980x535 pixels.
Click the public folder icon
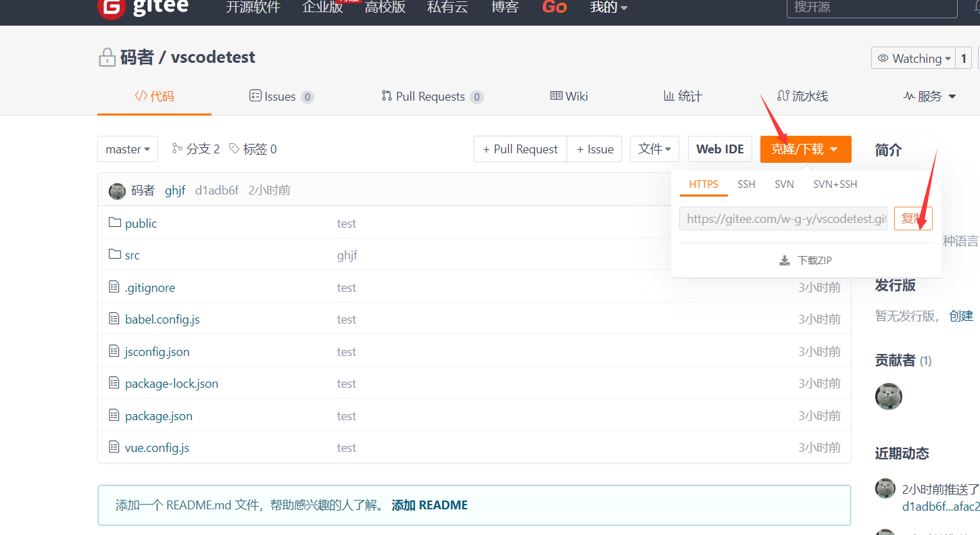coord(114,222)
